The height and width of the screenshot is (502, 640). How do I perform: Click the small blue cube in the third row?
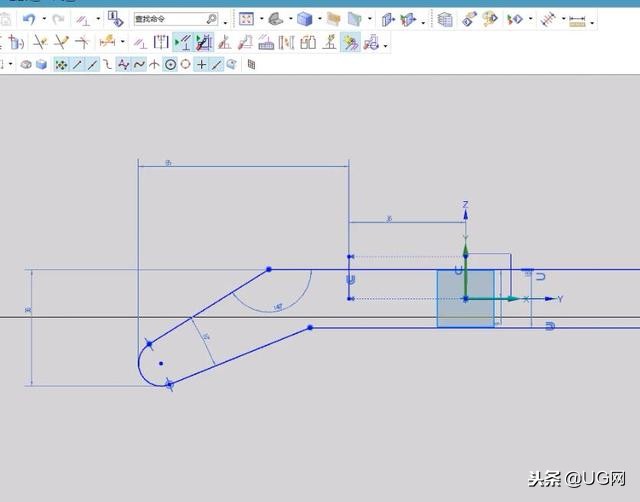[42, 64]
